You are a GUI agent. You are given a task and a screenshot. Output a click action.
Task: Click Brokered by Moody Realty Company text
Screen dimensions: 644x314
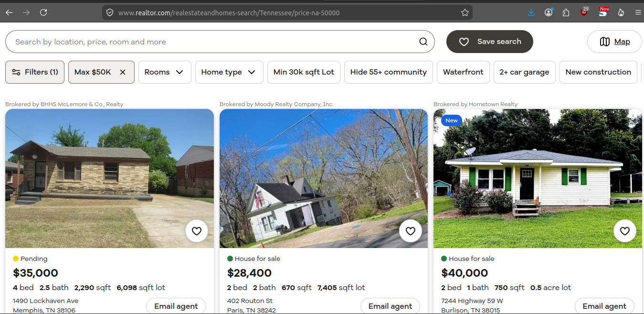(276, 104)
